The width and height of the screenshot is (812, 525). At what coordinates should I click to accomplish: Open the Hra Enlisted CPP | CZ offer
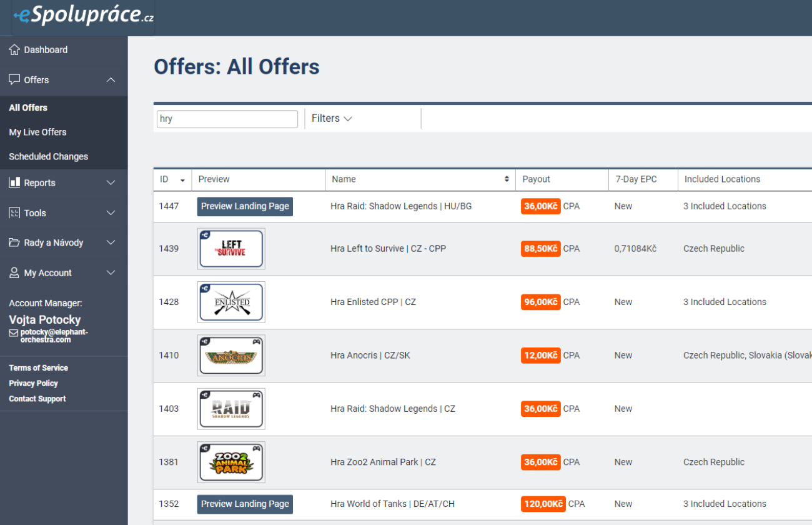[373, 302]
